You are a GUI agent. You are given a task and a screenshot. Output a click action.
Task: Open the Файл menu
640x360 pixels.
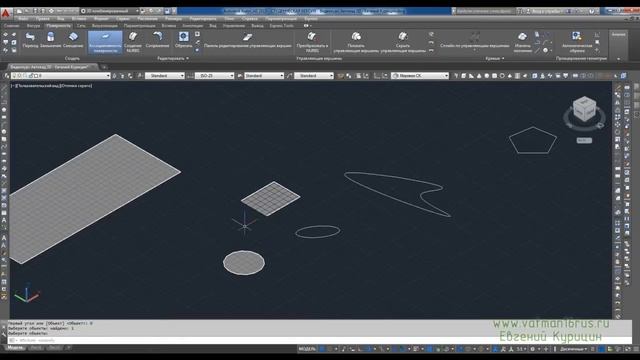point(23,19)
